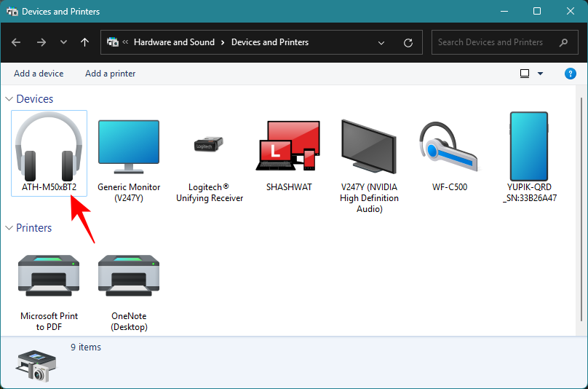This screenshot has width=588, height=389.
Task: Open the view options dropdown arrow
Action: pos(541,74)
